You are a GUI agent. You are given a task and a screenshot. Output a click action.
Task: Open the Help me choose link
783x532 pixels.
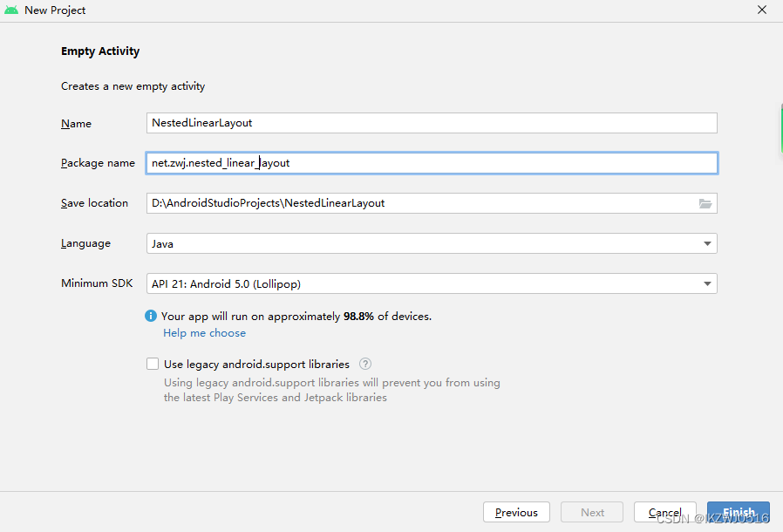point(204,332)
